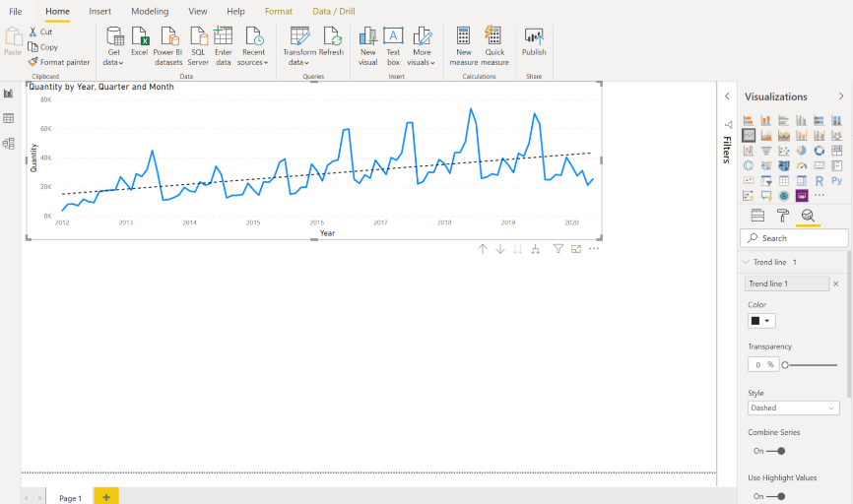Select the treemap visualization
This screenshot has width=853, height=504.
836,151
